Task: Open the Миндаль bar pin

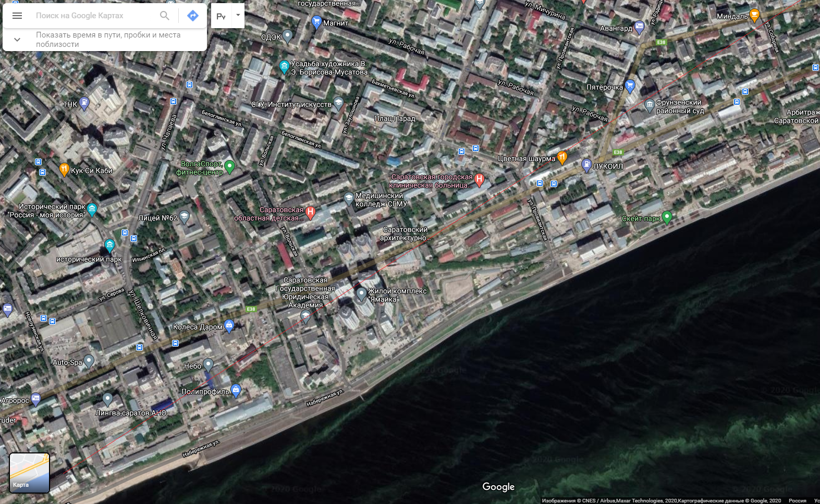Action: (x=754, y=15)
